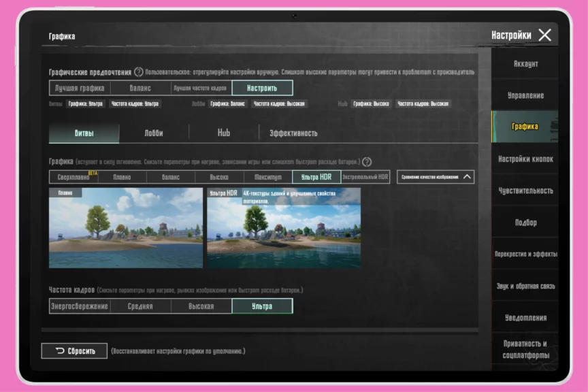The width and height of the screenshot is (588, 392).
Task: Switch to the Лобби tab
Action: click(154, 133)
